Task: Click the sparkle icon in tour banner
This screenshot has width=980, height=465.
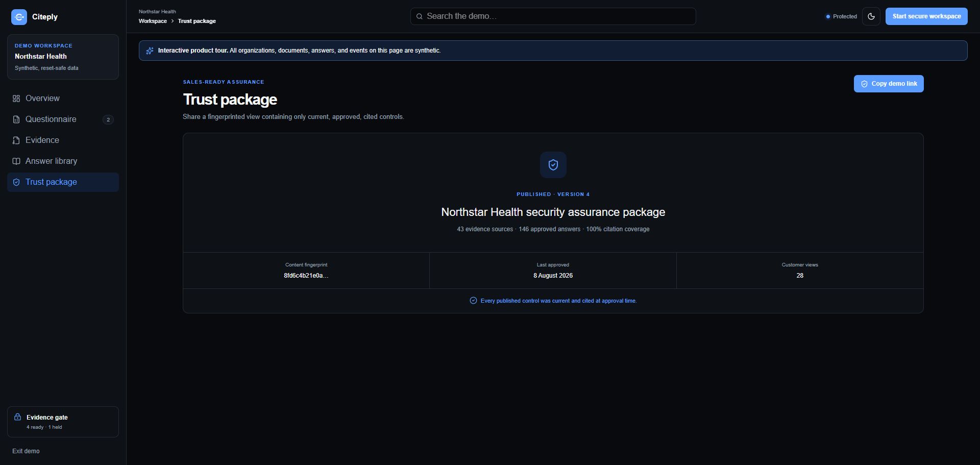Action: pyautogui.click(x=150, y=51)
